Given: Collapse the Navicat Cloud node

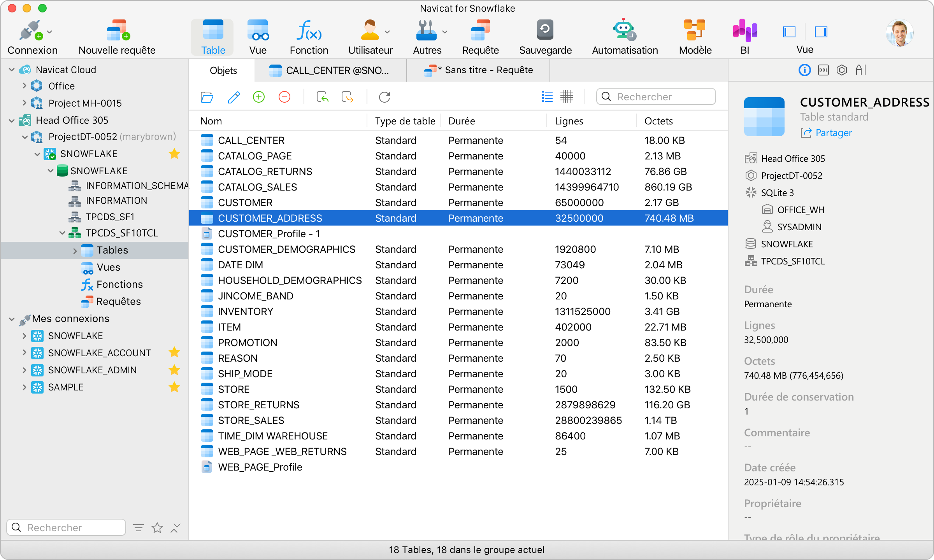Looking at the screenshot, I should pyautogui.click(x=12, y=70).
